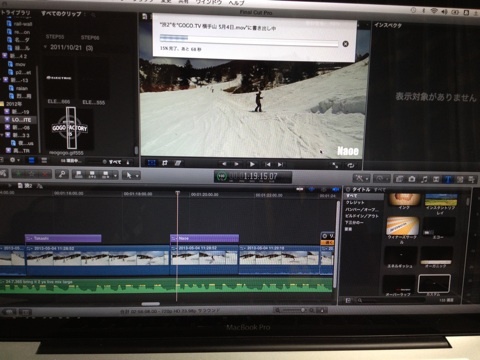Select the ビルドイン/アウト titles category

point(362,216)
